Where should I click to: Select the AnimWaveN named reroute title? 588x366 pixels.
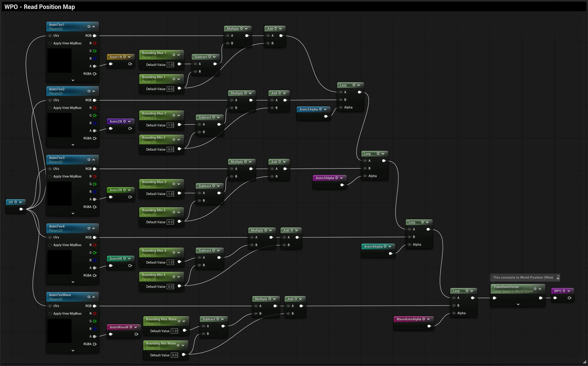tap(119, 327)
